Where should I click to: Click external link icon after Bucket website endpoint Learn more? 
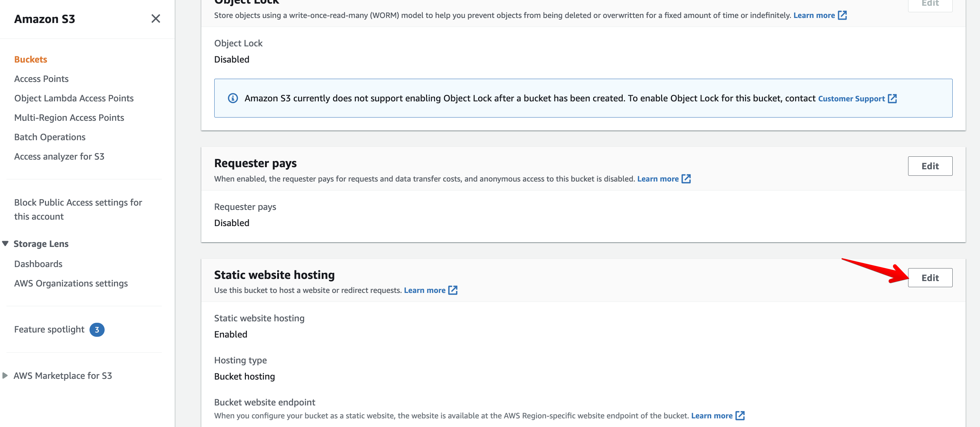[739, 415]
